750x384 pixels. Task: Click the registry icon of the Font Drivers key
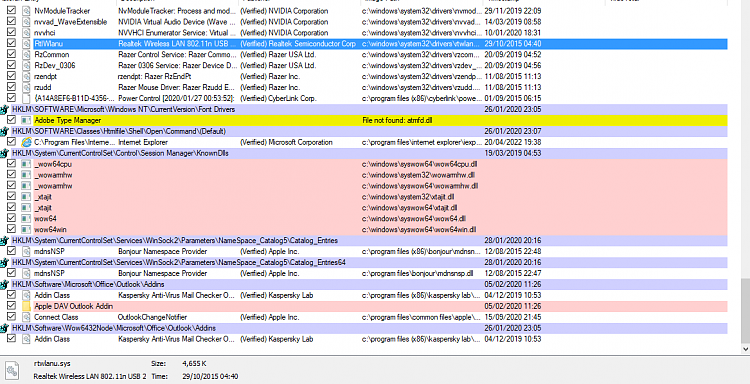pos(5,110)
